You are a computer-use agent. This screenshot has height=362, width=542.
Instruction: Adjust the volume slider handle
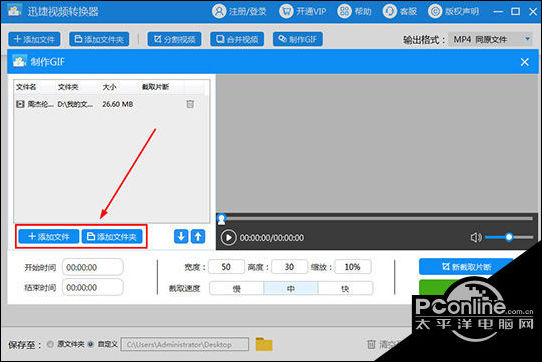(509, 237)
